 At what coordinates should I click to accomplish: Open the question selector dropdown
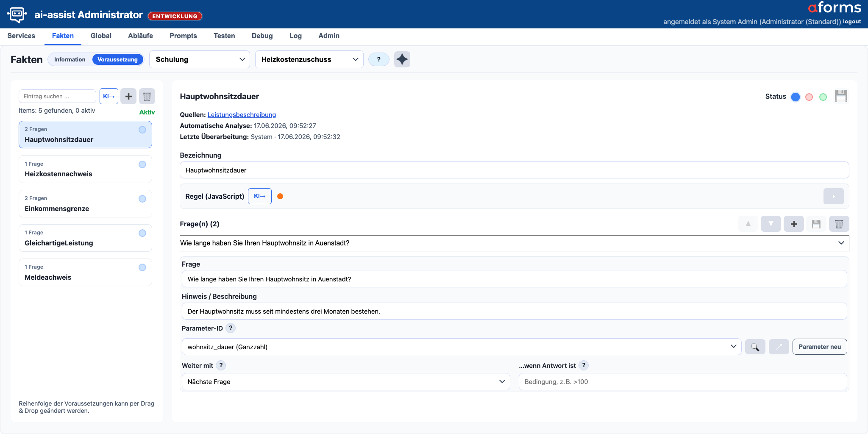click(x=515, y=243)
